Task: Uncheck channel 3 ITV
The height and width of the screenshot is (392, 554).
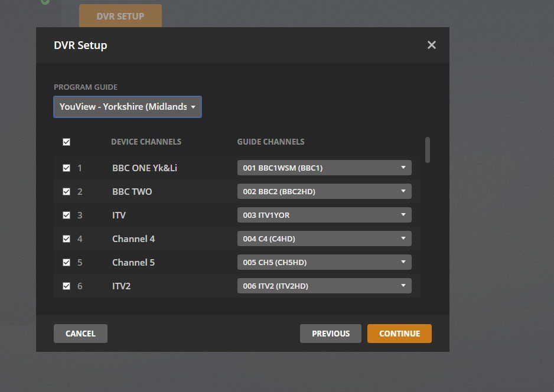Action: pyautogui.click(x=66, y=215)
